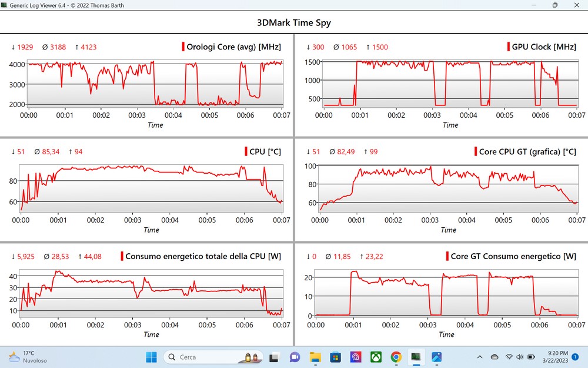
Task: Click the Core CPU GT average value 82,49
Action: point(346,152)
